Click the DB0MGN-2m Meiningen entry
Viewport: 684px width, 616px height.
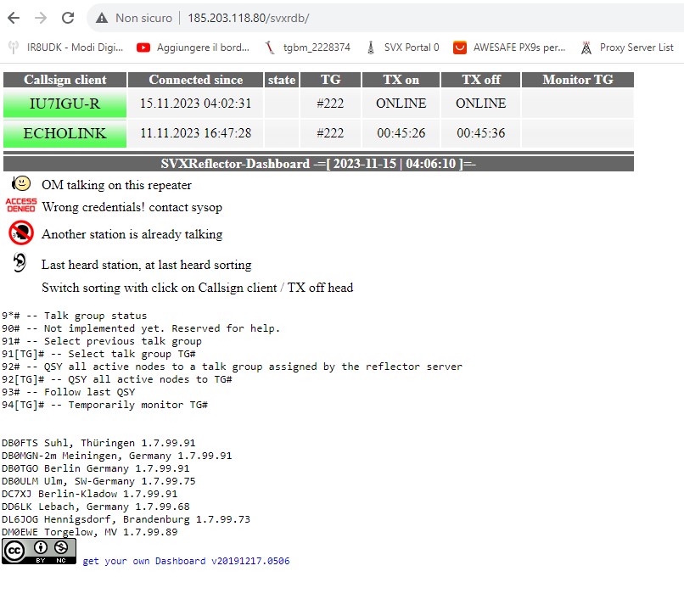(117, 456)
